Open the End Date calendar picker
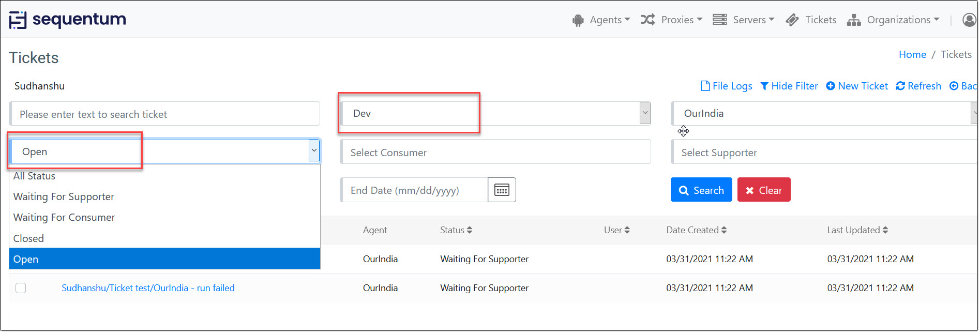 pos(502,190)
